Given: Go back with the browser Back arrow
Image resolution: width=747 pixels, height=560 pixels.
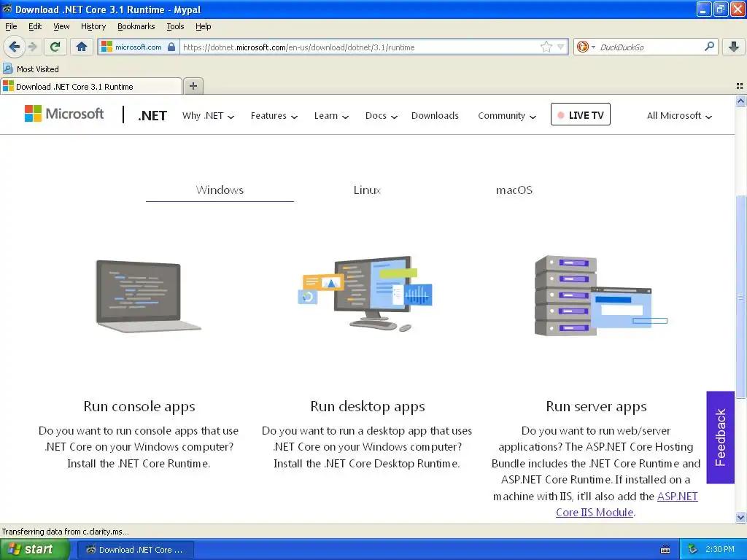Looking at the screenshot, I should [x=15, y=47].
